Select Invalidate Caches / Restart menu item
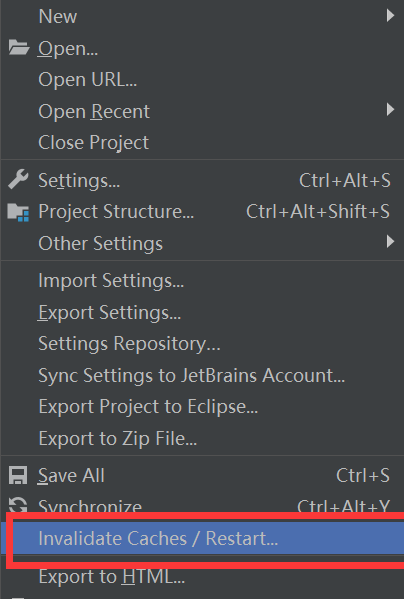 click(x=202, y=538)
